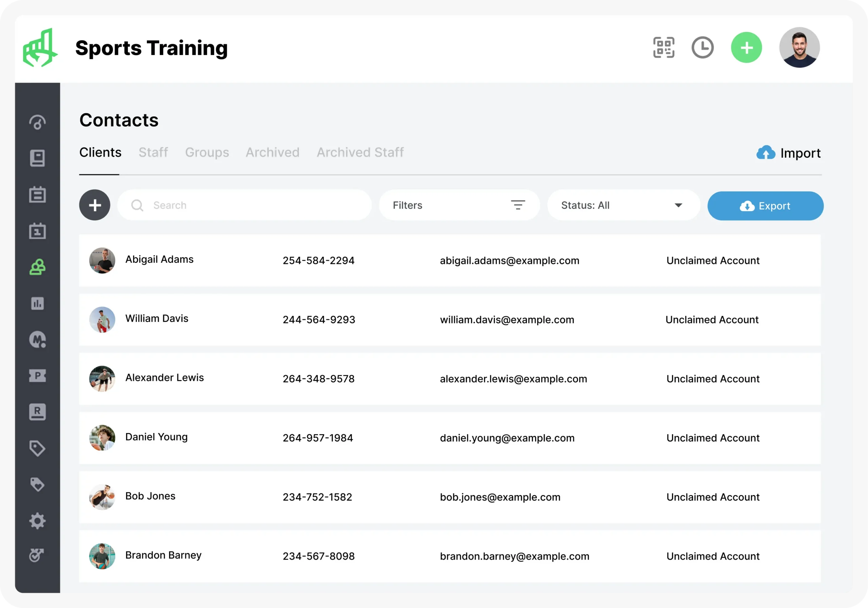
Task: Click email william.davis@example.com
Action: [x=507, y=319]
